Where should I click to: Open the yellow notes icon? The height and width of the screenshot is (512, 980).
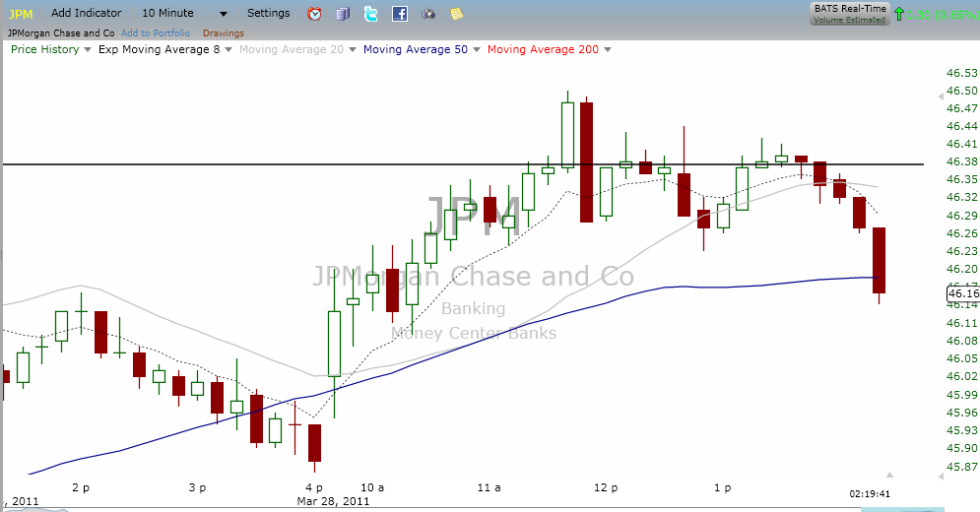pos(456,14)
